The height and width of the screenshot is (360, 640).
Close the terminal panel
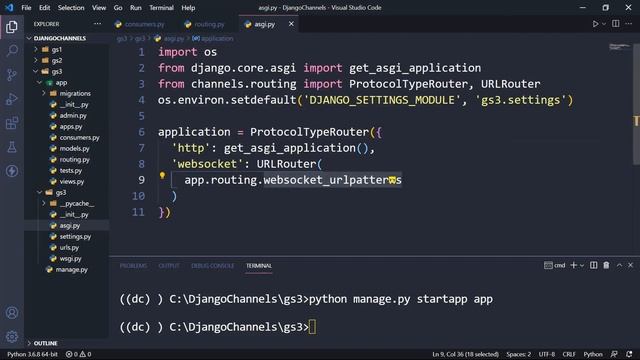[x=631, y=265]
